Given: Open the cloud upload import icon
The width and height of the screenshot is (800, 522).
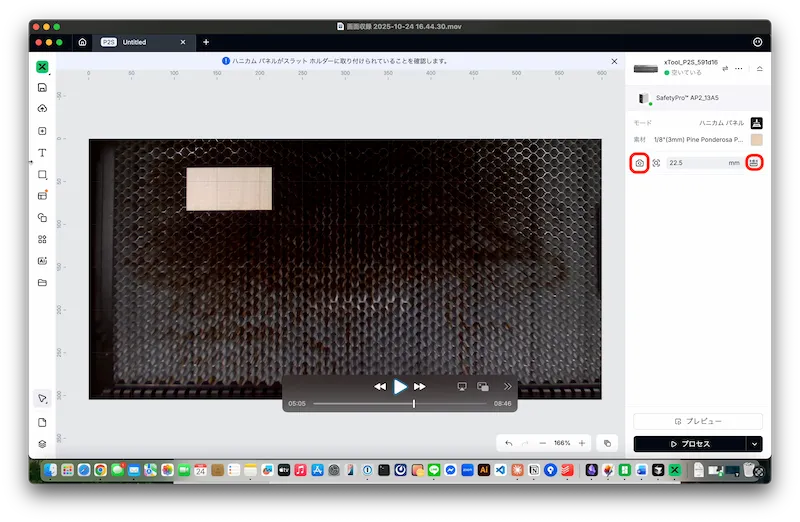Looking at the screenshot, I should pos(42,109).
